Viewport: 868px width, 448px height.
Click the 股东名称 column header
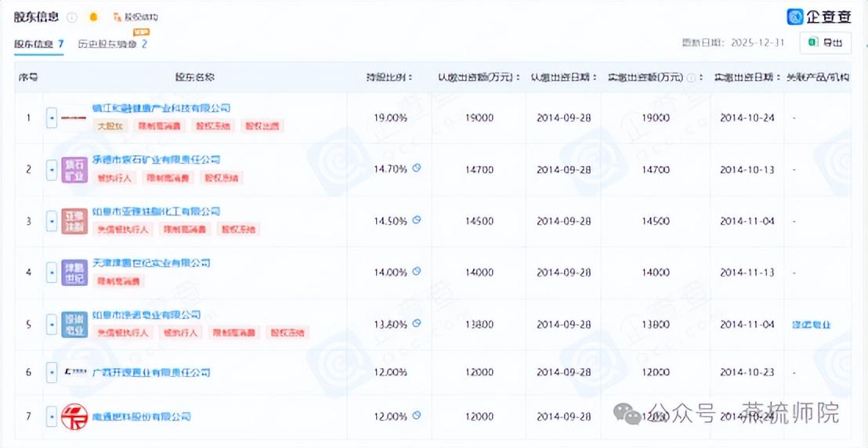click(195, 78)
